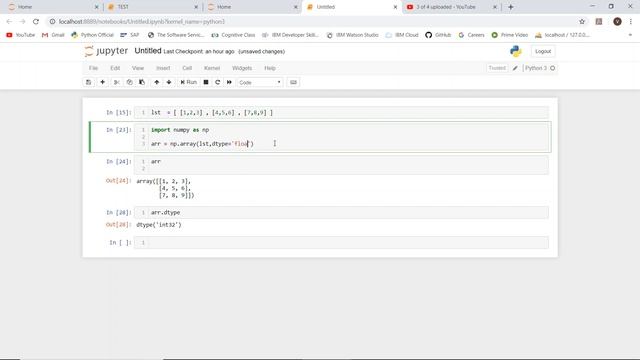Open the Kernel menu

[x=212, y=68]
